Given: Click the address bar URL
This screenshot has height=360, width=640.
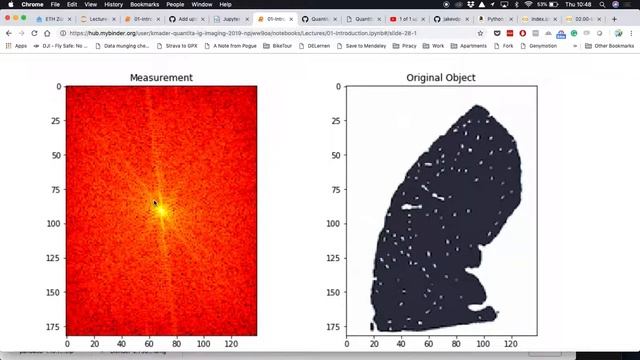Looking at the screenshot, I should click(243, 33).
